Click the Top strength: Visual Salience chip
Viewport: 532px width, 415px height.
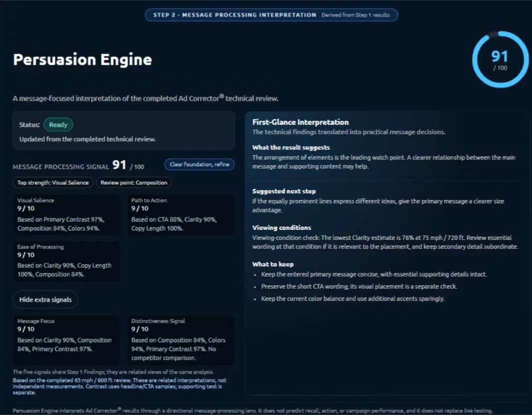(x=53, y=183)
